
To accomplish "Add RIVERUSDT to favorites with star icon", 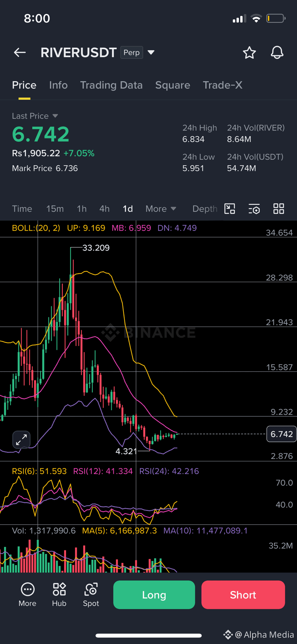I will 249,53.
